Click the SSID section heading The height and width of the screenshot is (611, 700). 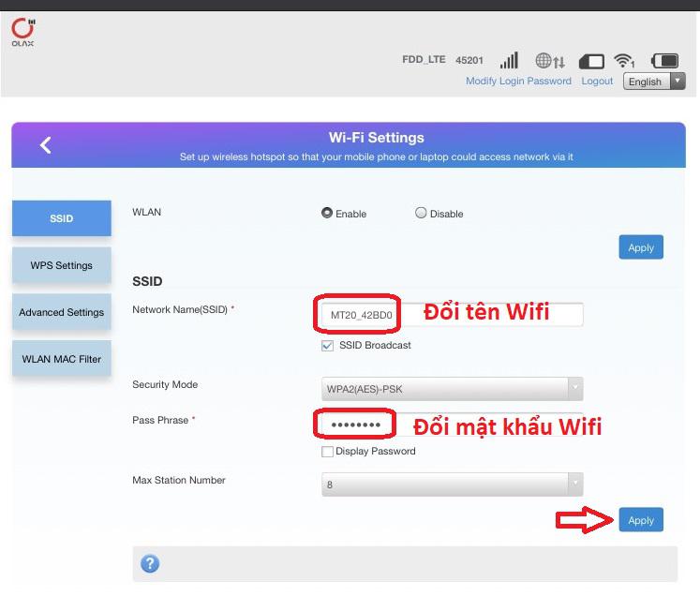147,281
